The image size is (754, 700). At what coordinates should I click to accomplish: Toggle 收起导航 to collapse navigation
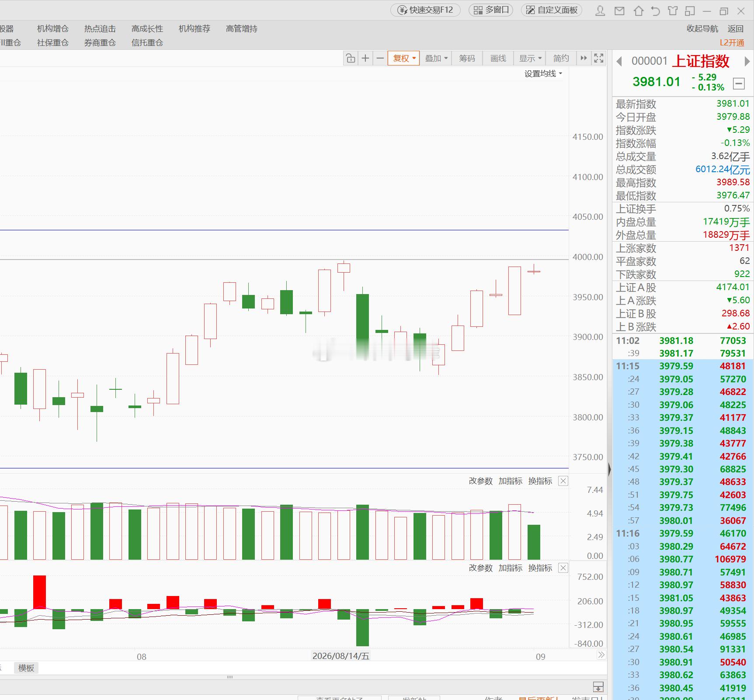point(702,29)
